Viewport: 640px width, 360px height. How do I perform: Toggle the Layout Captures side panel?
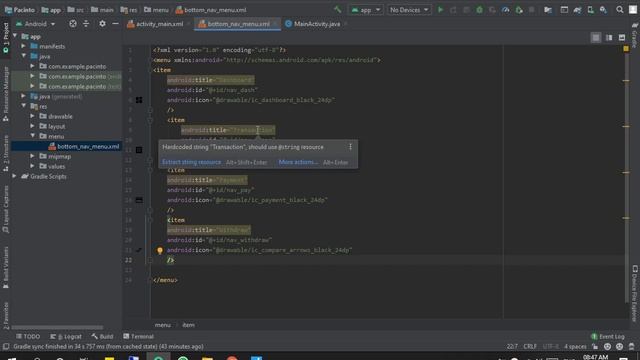point(6,209)
